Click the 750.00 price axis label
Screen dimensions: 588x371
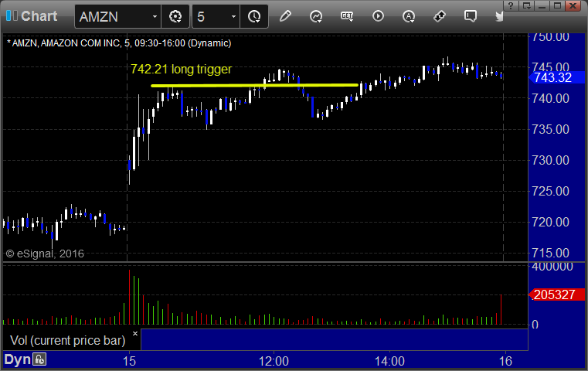click(x=550, y=37)
